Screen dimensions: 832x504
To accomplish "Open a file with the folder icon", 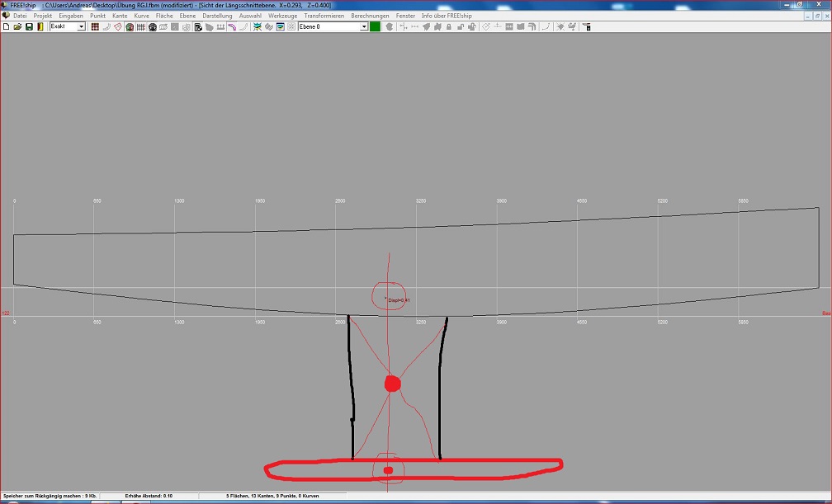I will [x=17, y=26].
